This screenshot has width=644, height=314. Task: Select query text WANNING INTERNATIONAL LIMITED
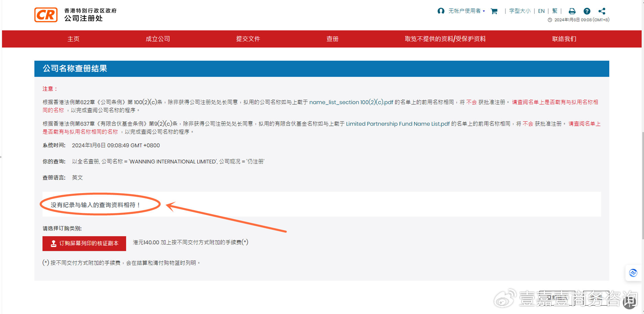173,162
